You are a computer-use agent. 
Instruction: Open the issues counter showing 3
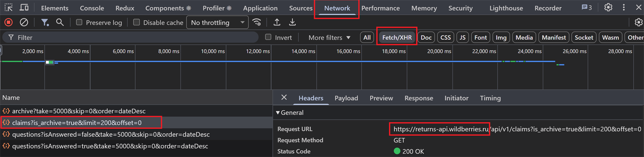pyautogui.click(x=587, y=7)
